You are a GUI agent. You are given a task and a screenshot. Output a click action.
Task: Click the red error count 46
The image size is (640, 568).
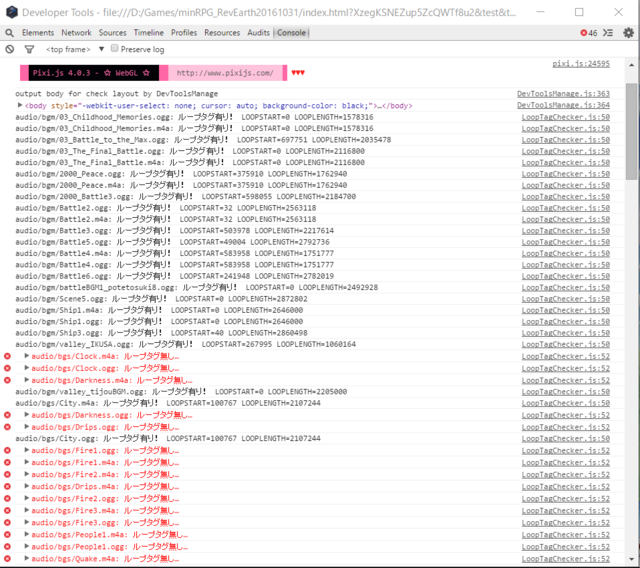pos(589,33)
